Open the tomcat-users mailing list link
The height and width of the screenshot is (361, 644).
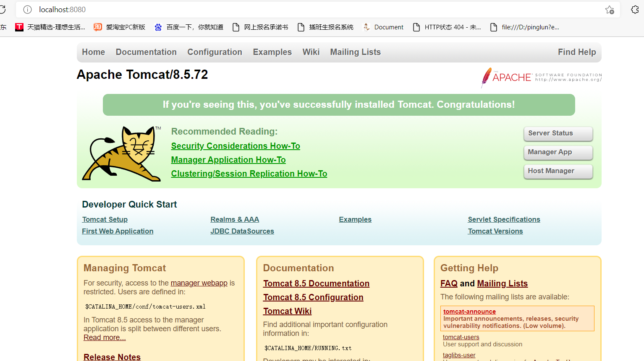pos(461,337)
